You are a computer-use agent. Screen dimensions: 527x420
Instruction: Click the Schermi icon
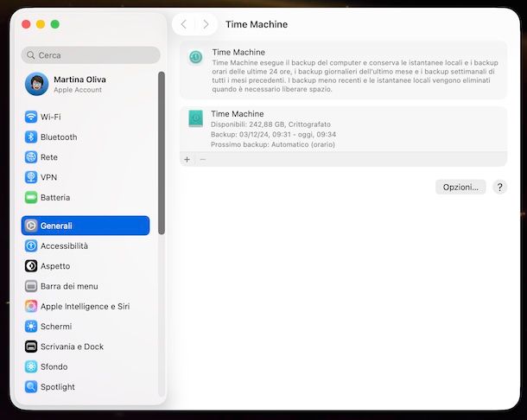(x=31, y=327)
